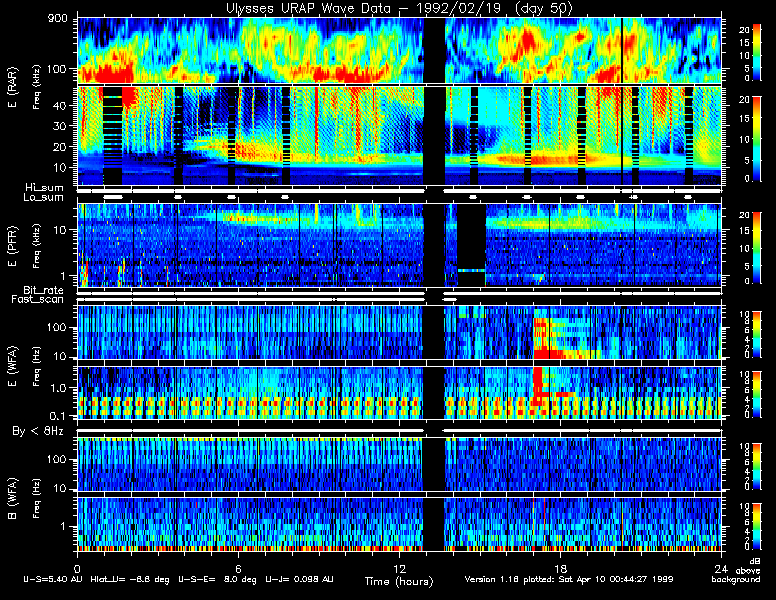The width and height of the screenshot is (776, 600).
Task: Click the '40' kHz frequency tick label
Action: point(59,105)
